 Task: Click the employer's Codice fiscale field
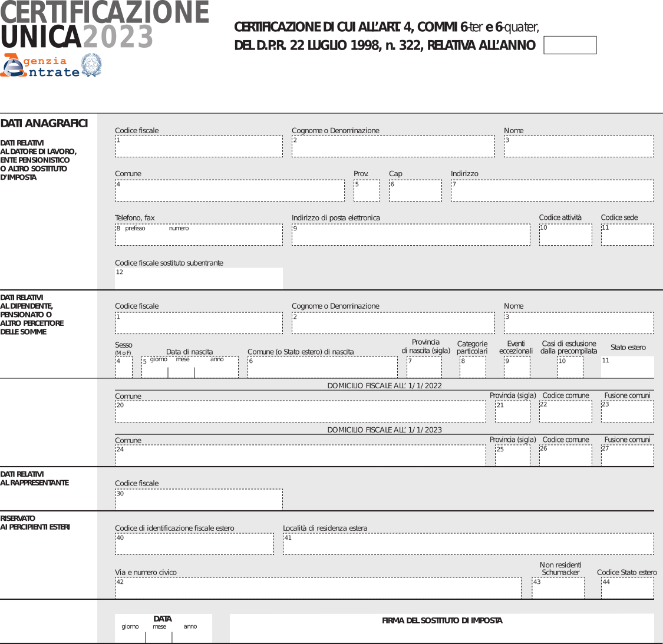pyautogui.click(x=199, y=147)
